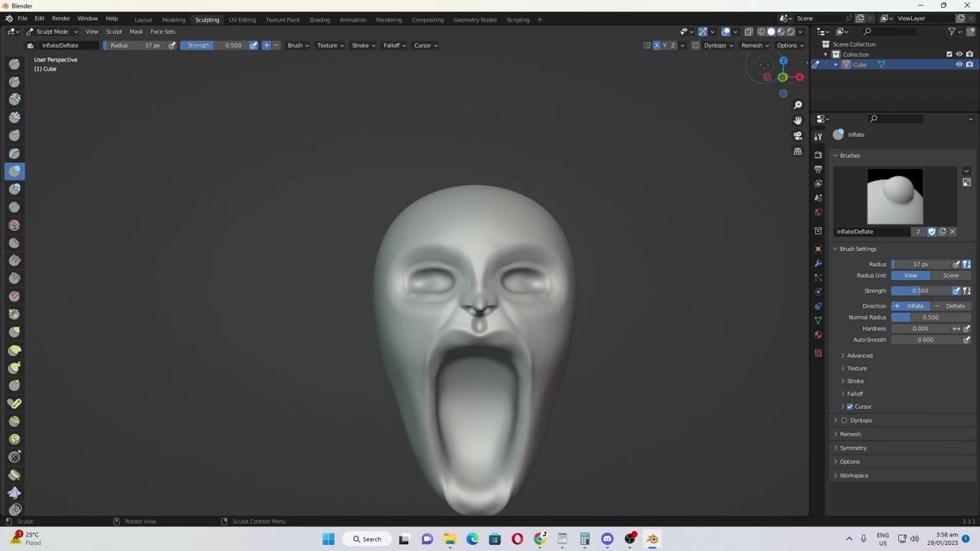Select the Crease brush tool

[x=15, y=207]
